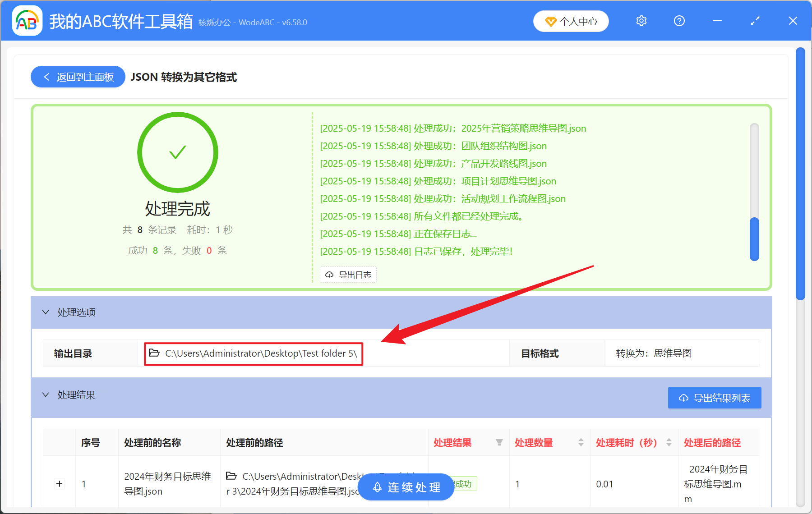Click the AB app logo

coord(27,21)
